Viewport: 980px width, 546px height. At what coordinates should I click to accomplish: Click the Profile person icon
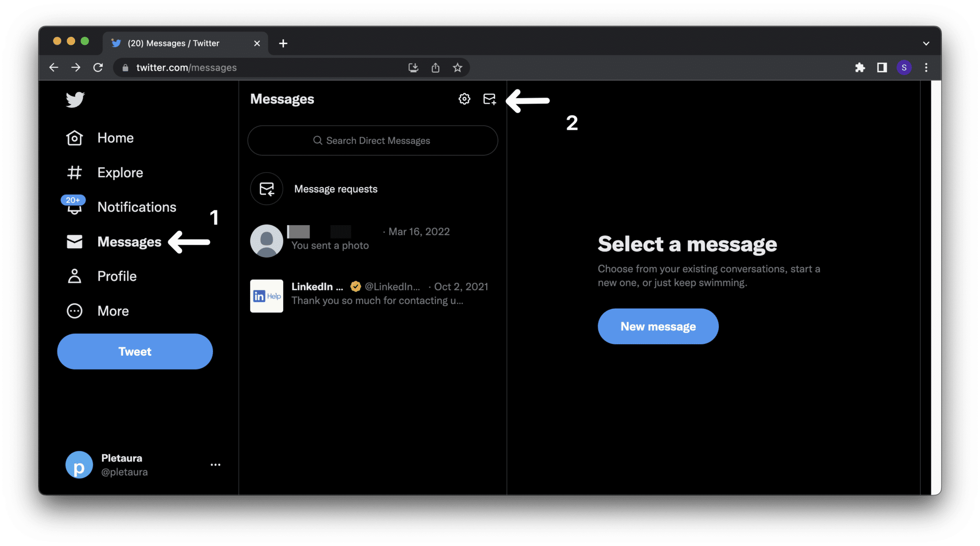click(x=75, y=276)
